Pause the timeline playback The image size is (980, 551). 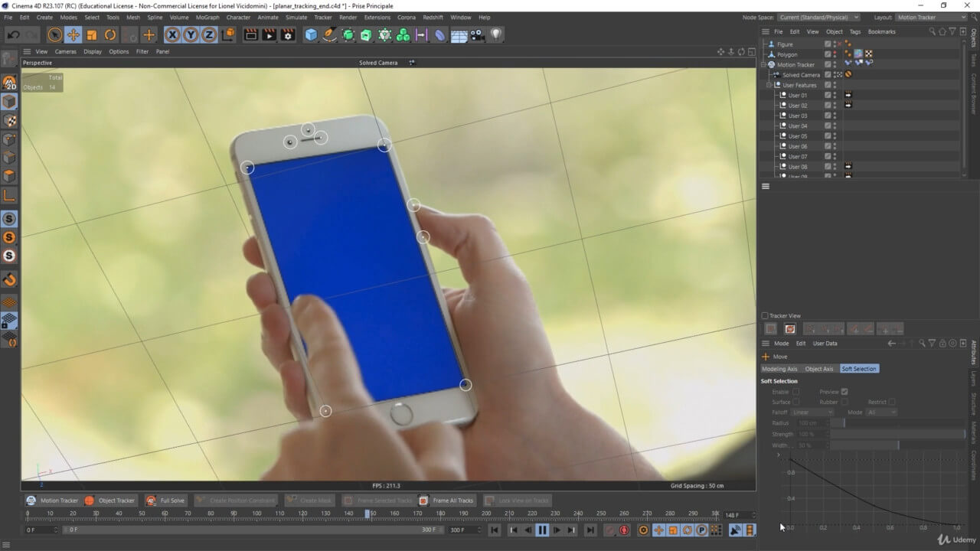tap(542, 530)
